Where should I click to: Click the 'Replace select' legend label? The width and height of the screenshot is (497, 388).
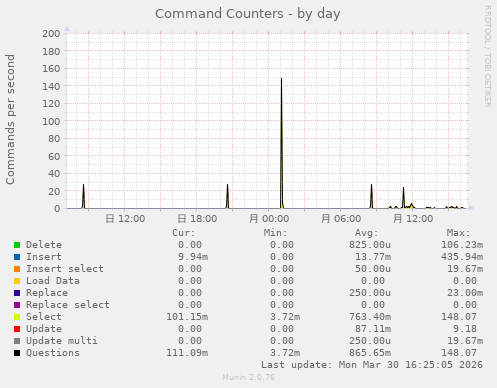click(x=68, y=305)
